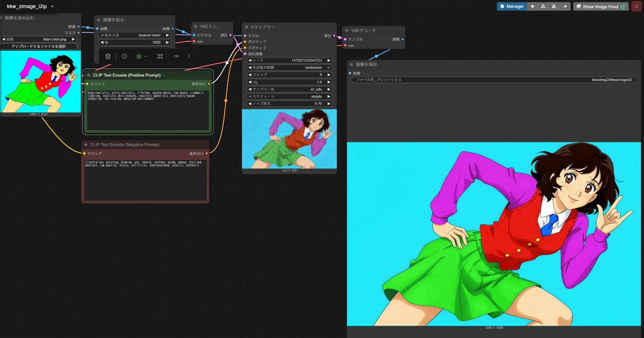The image size is (644, 338).
Task: Click the Positive Prompt conditioning output socket
Action: [210, 84]
